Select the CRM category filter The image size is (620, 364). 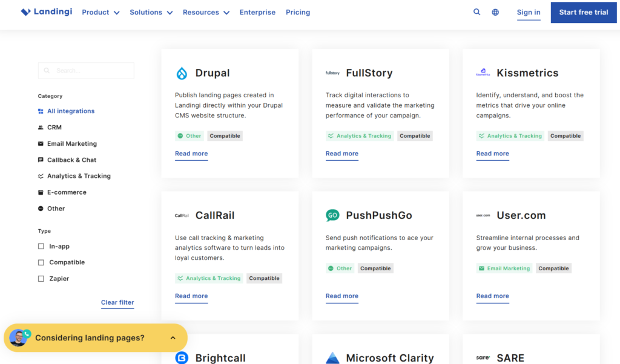click(54, 128)
